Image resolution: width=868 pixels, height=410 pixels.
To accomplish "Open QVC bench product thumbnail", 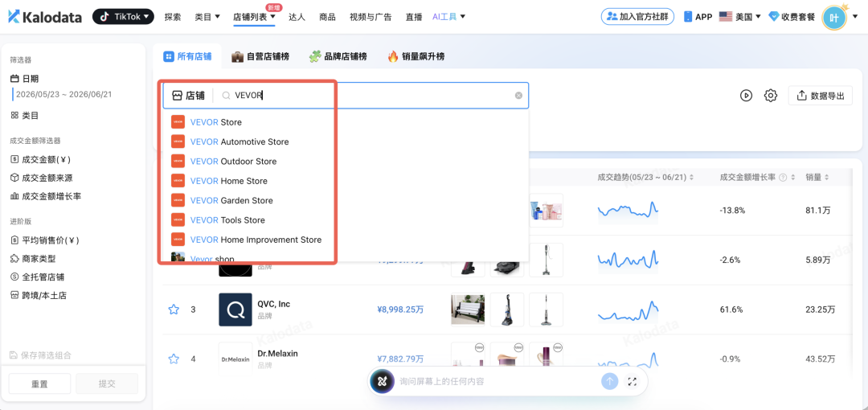I will click(468, 310).
